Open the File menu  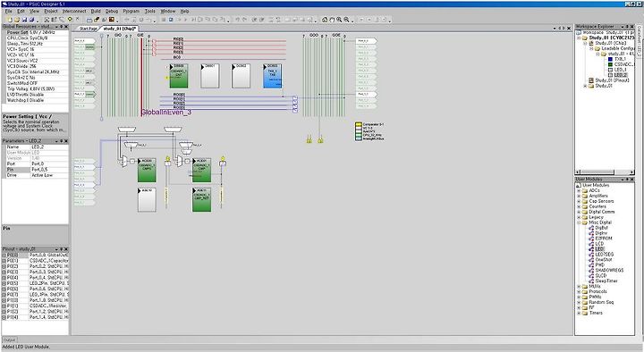[9, 11]
